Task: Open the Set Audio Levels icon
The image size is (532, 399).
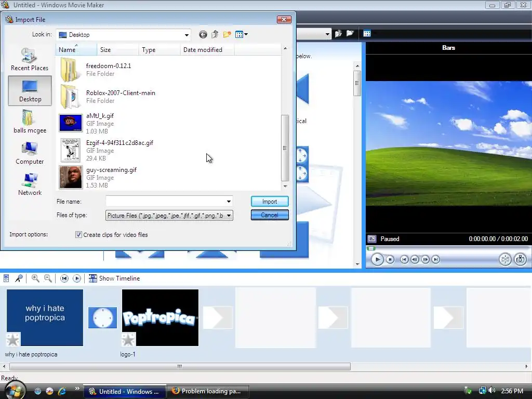Action: pyautogui.click(x=6, y=278)
